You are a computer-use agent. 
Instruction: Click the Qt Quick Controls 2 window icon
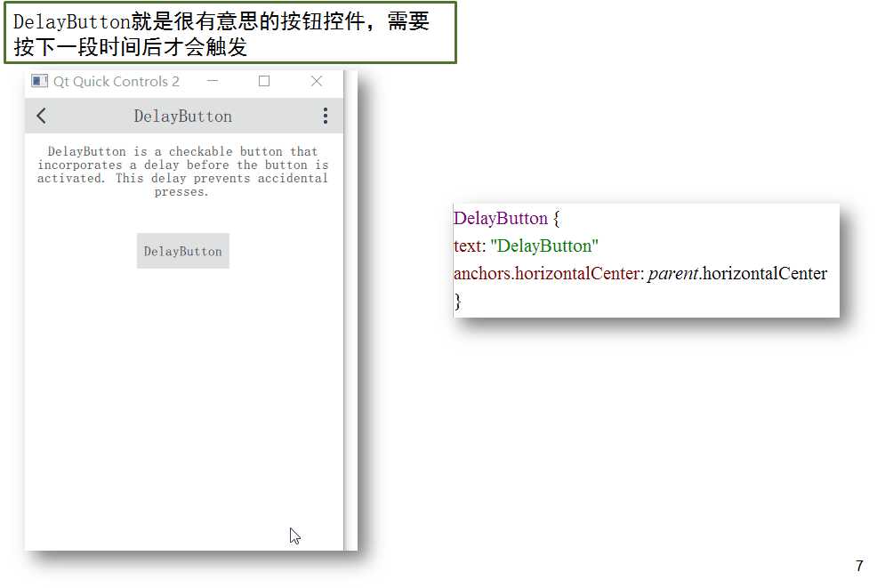coord(39,81)
